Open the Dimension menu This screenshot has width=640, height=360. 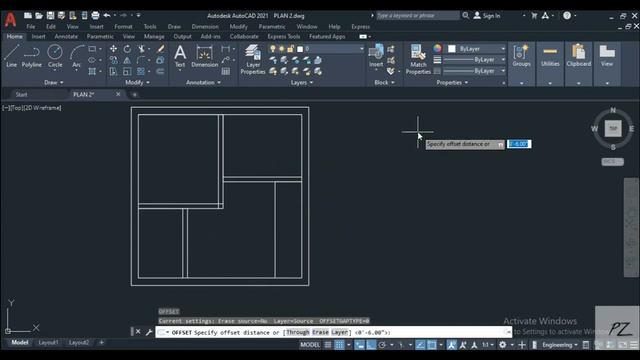pos(205,27)
